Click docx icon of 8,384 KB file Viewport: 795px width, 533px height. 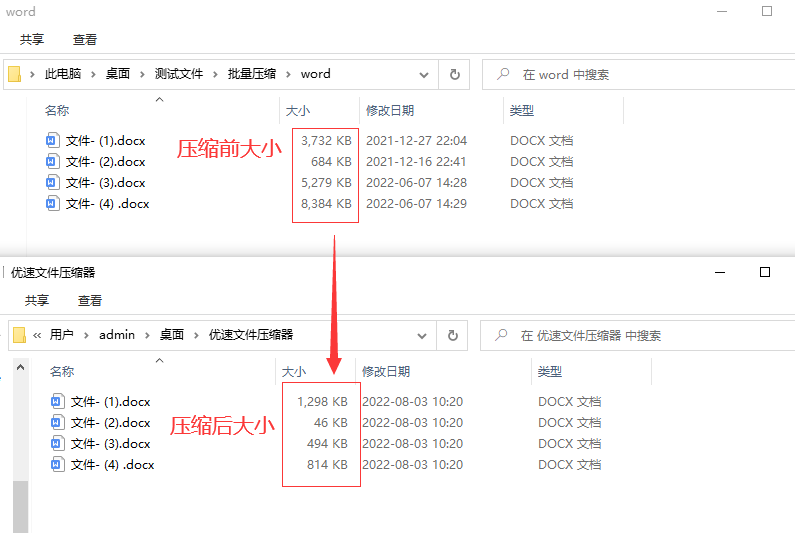(x=52, y=203)
